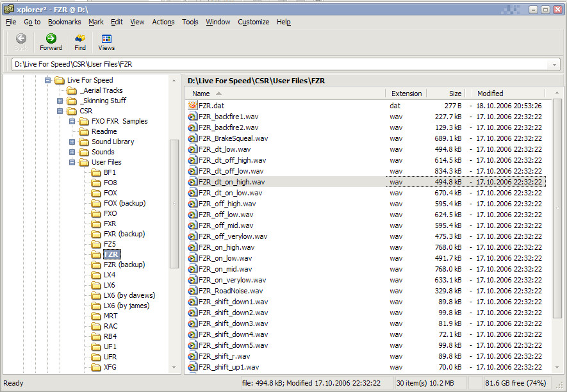Click the FZR_on_mid.wav file icon
567x392 pixels.
click(192, 269)
